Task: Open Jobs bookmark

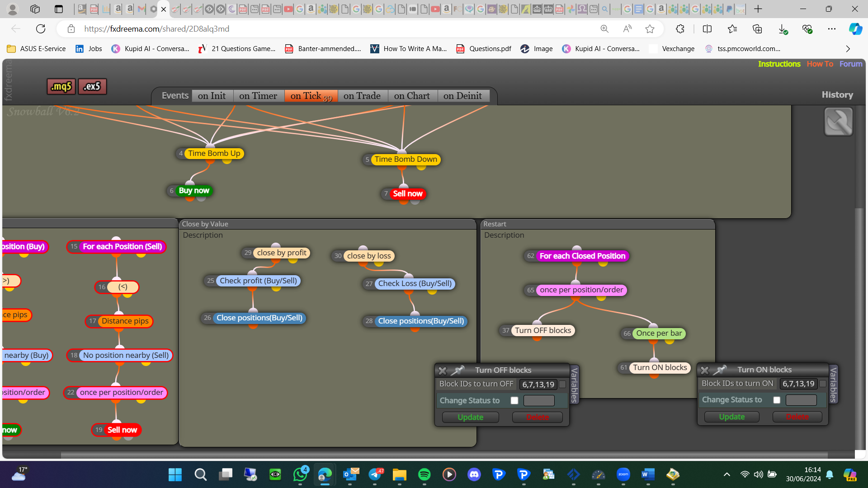Action: pyautogui.click(x=89, y=49)
